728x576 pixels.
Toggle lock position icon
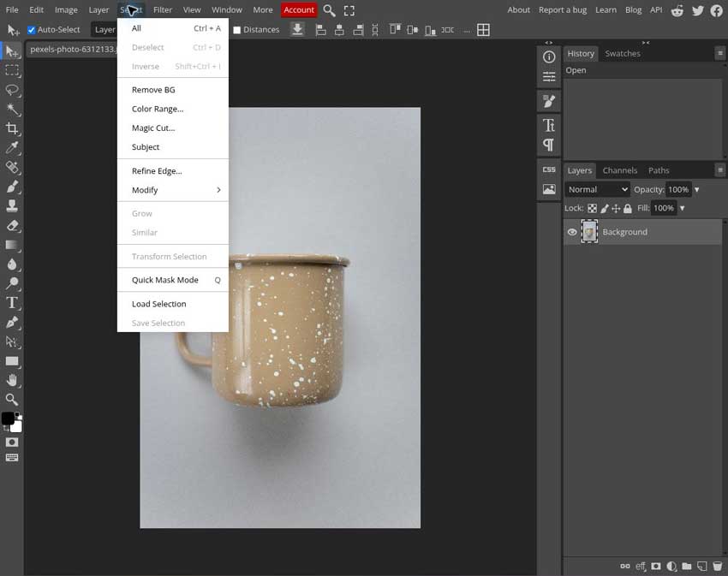pos(616,208)
